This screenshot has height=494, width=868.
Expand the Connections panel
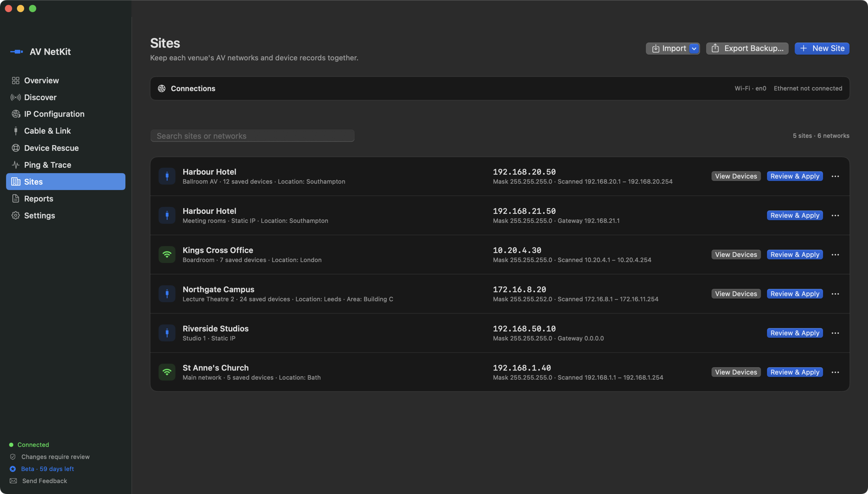500,88
